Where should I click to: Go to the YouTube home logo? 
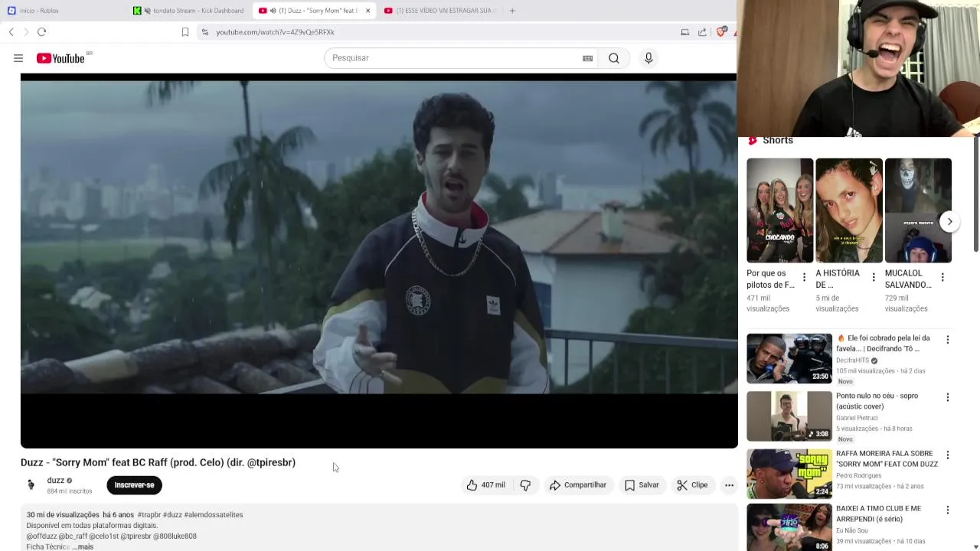coord(60,58)
